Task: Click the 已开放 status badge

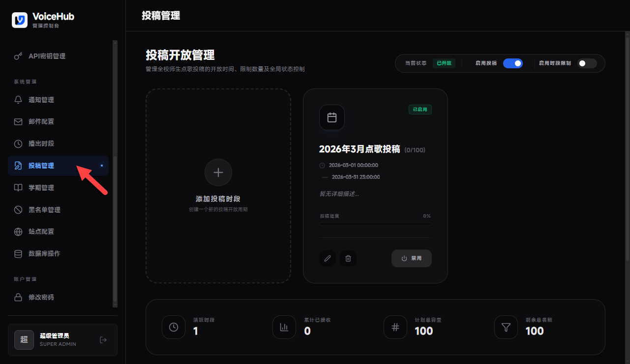Action: coord(444,63)
